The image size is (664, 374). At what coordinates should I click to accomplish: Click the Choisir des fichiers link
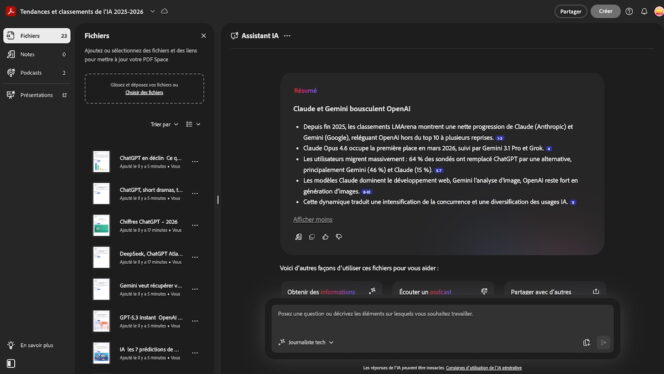(144, 92)
